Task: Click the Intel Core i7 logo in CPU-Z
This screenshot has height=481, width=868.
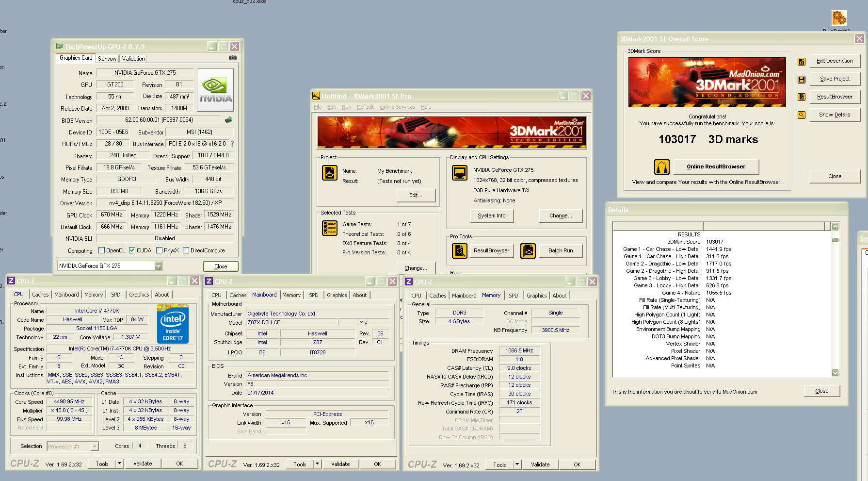Action: tap(173, 324)
